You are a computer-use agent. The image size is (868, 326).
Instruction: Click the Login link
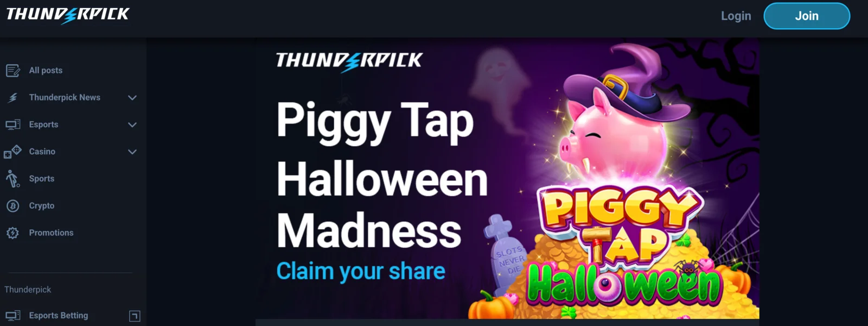pos(736,16)
